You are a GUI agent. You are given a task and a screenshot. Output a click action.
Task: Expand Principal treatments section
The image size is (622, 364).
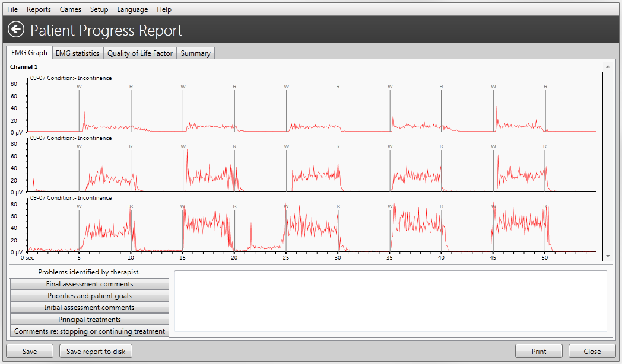[90, 320]
